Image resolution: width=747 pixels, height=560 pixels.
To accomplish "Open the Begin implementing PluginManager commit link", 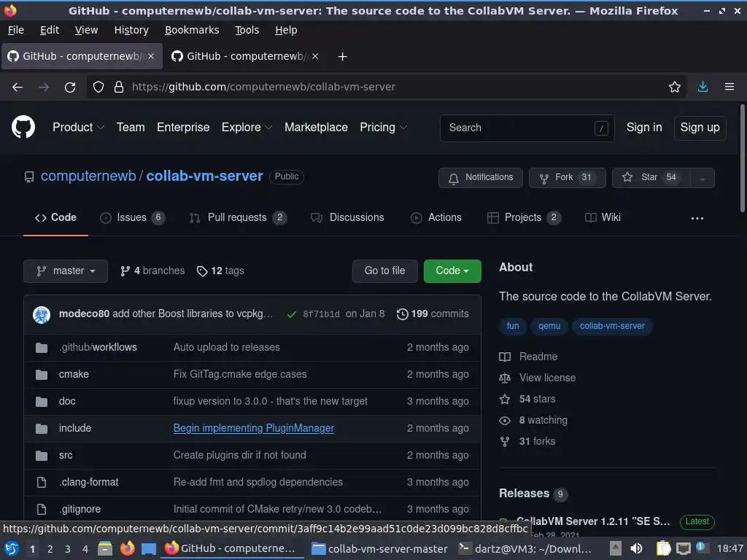I will [x=253, y=428].
